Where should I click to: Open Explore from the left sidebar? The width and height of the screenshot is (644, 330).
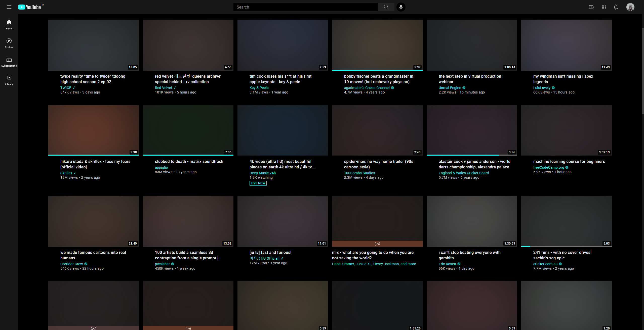[x=9, y=43]
